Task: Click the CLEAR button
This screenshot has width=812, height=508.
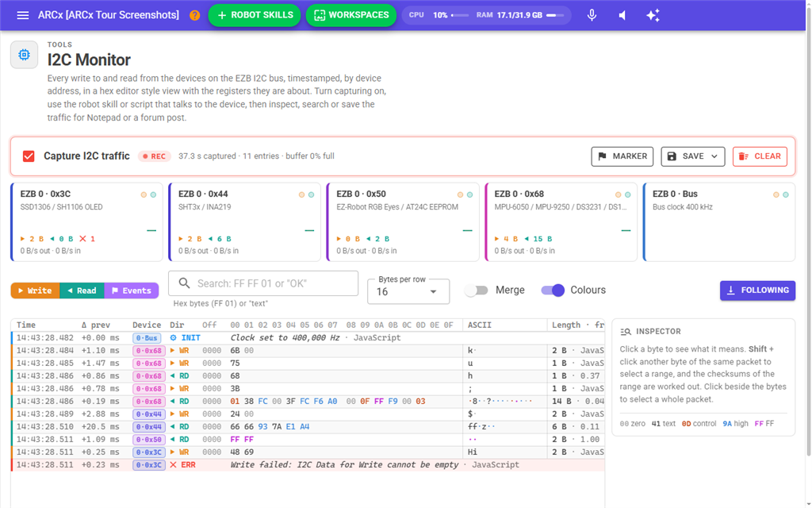Action: [x=760, y=156]
